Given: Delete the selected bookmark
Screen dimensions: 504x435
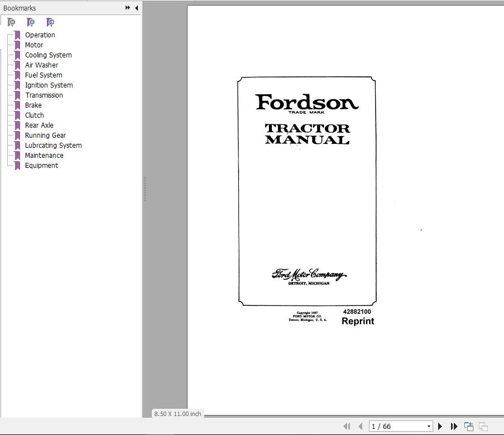Looking at the screenshot, I should 11,22.
